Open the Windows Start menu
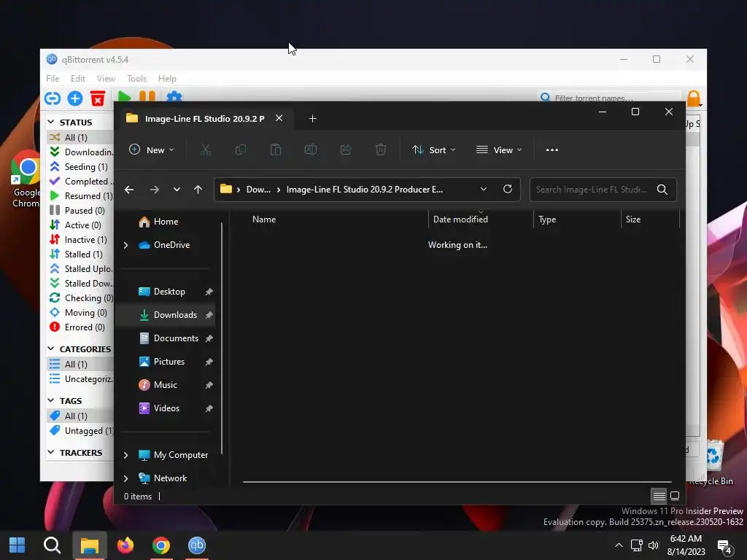747x560 pixels. pyautogui.click(x=18, y=545)
